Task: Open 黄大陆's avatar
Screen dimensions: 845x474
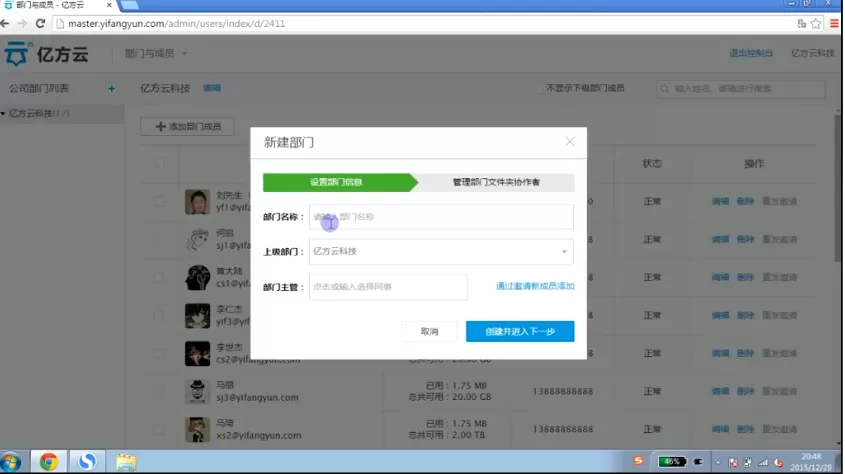Action: [197, 277]
